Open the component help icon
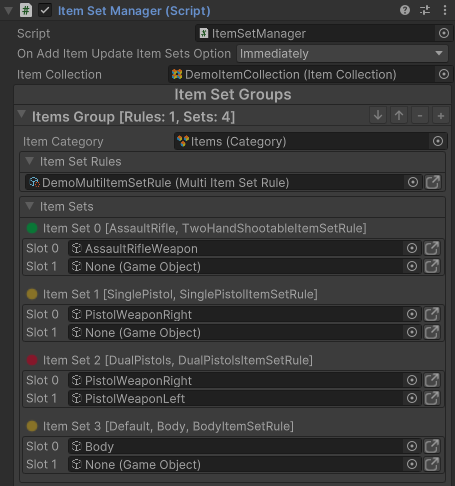Screen dimensions: 455x486 coord(405,10)
